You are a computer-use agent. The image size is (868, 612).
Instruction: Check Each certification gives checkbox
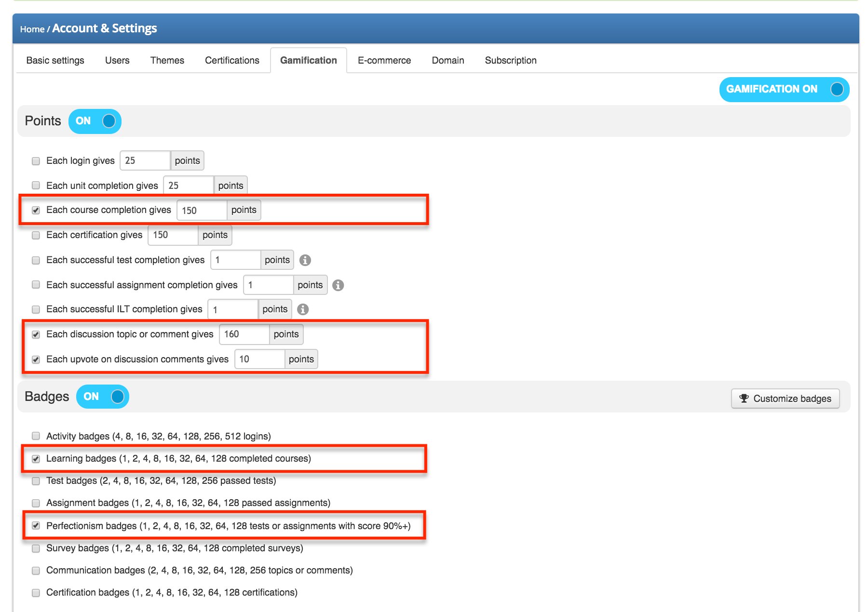pyautogui.click(x=36, y=235)
